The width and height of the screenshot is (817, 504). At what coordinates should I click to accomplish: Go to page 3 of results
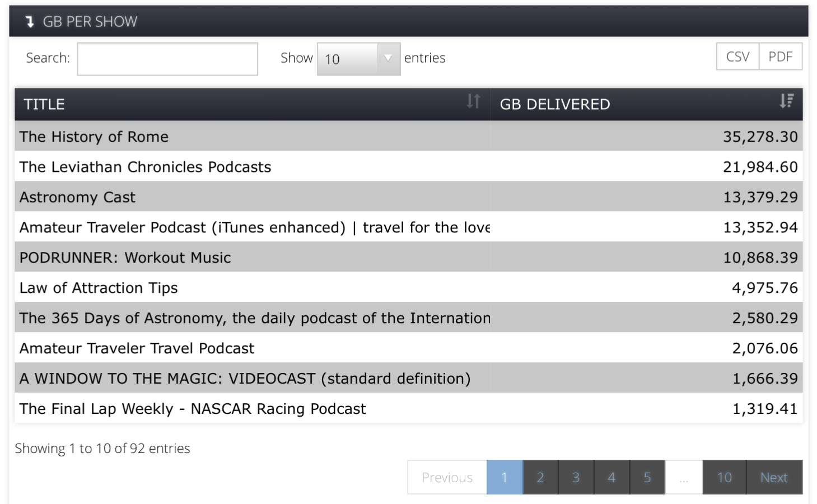coord(576,477)
